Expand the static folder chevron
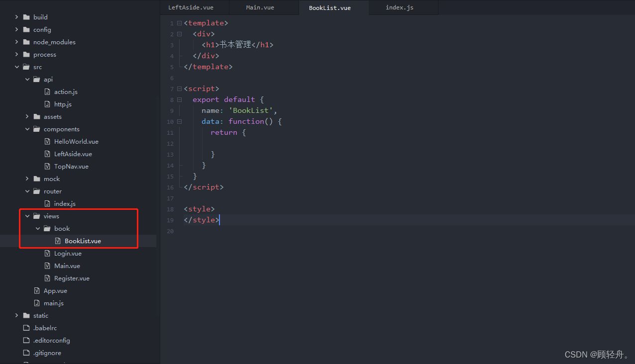635x364 pixels. click(x=17, y=316)
